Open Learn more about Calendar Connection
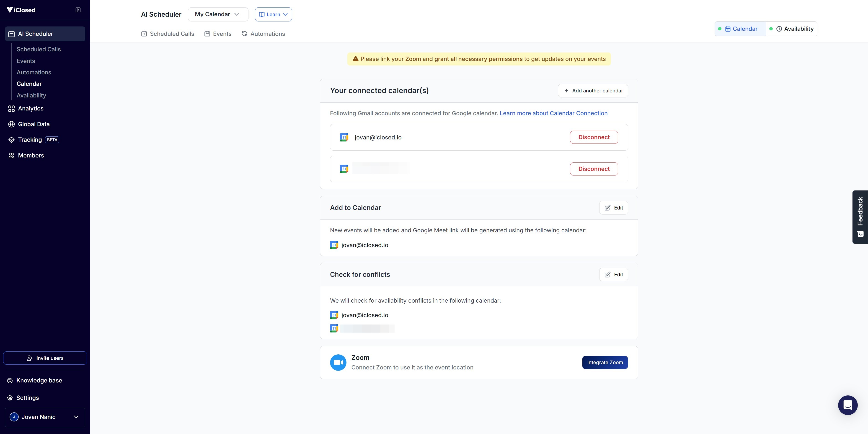The width and height of the screenshot is (868, 434). 553,113
